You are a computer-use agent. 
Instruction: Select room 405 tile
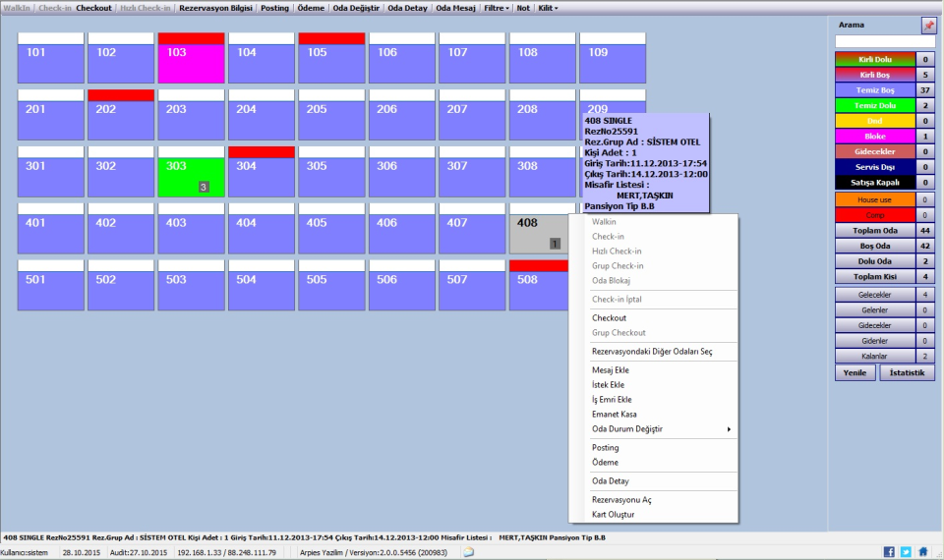(x=331, y=229)
